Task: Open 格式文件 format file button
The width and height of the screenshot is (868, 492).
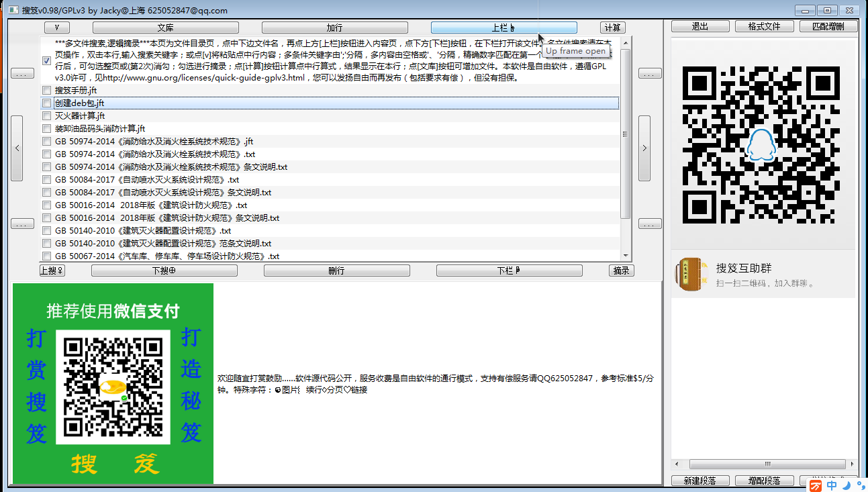Action: click(x=764, y=26)
